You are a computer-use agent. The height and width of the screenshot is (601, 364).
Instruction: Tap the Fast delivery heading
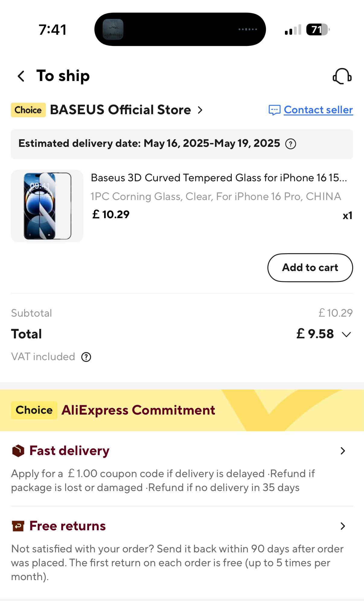tap(69, 451)
